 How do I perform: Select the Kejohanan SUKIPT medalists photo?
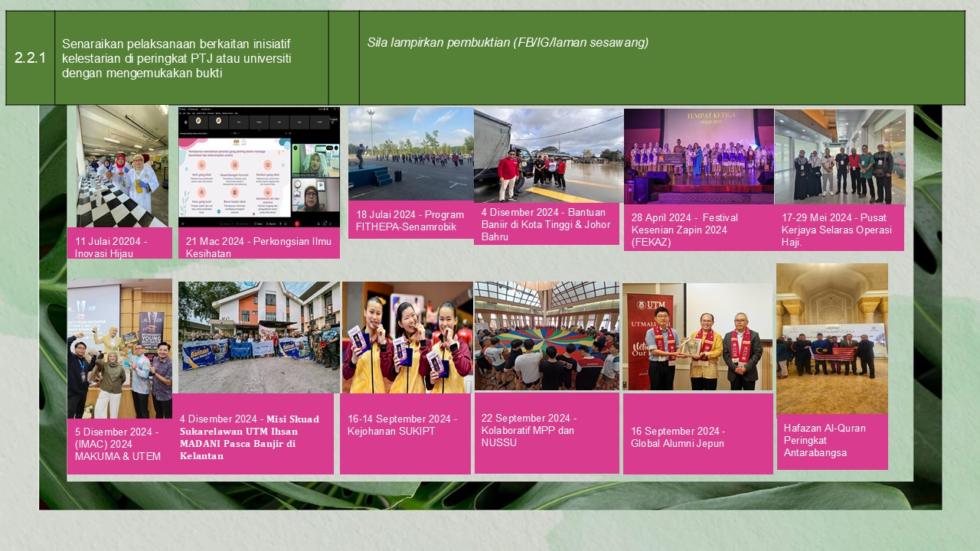click(x=407, y=337)
